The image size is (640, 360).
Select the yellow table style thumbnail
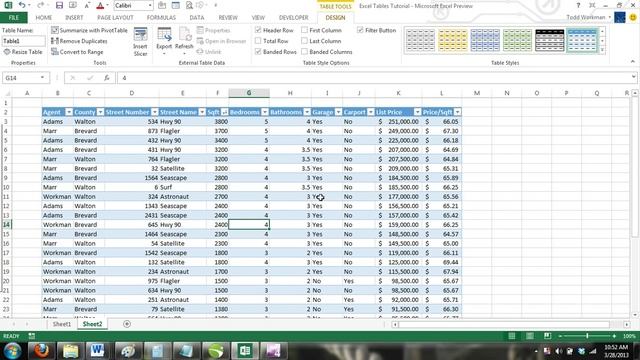pyautogui.click(x=453, y=40)
